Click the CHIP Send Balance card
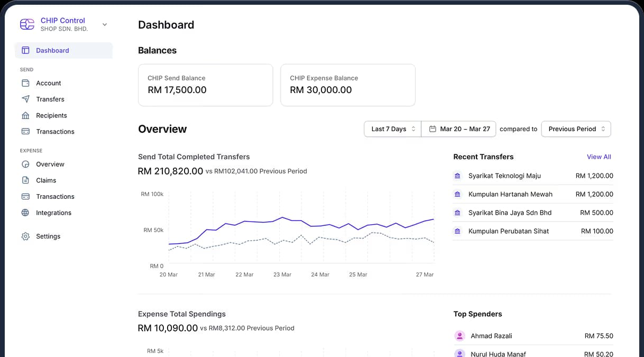 [x=206, y=85]
